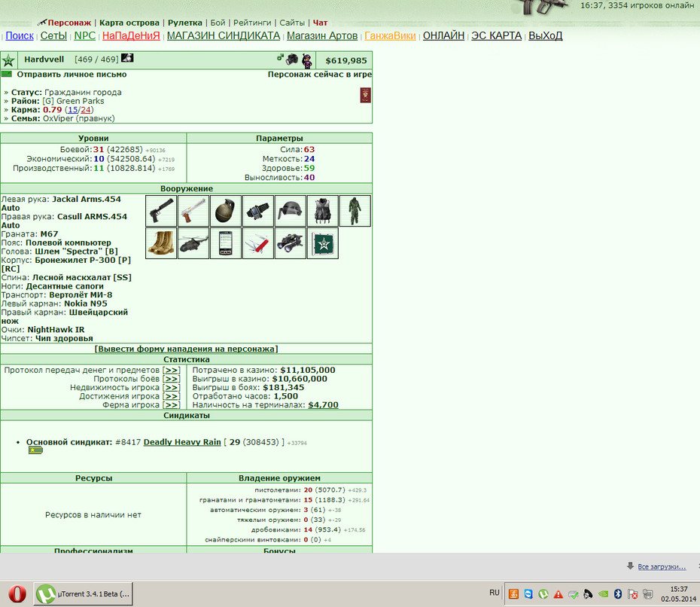Click the paratrooper boots icon
700x607 pixels.
(x=161, y=243)
